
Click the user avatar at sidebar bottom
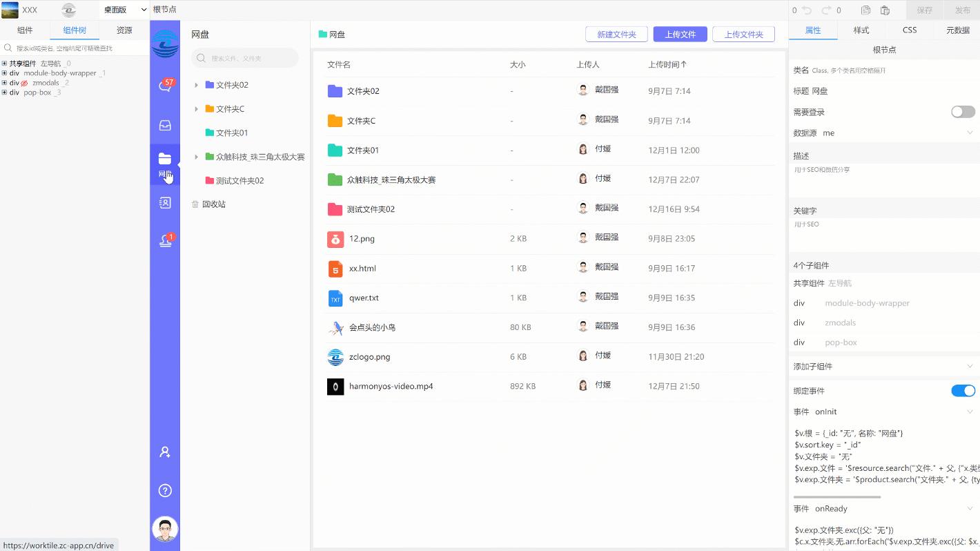165,530
